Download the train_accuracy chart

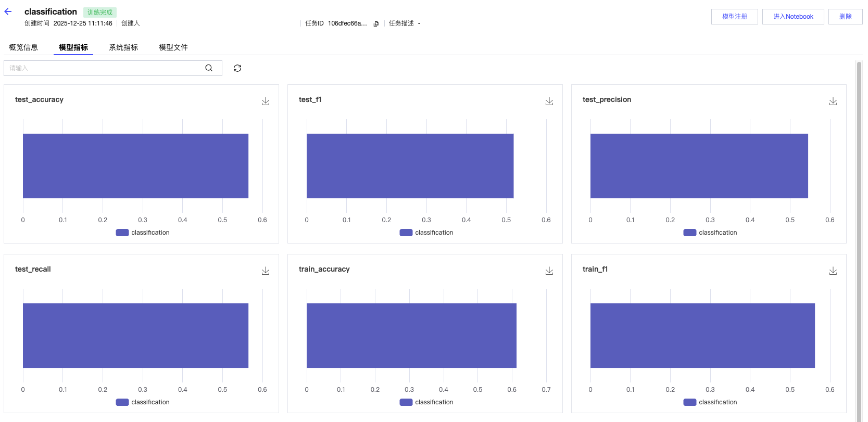(549, 271)
